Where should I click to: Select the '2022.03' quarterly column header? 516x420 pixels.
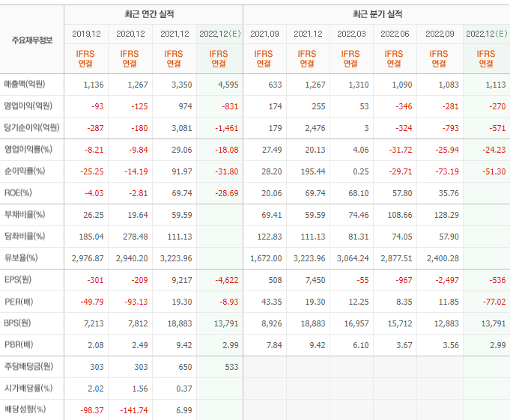point(351,34)
